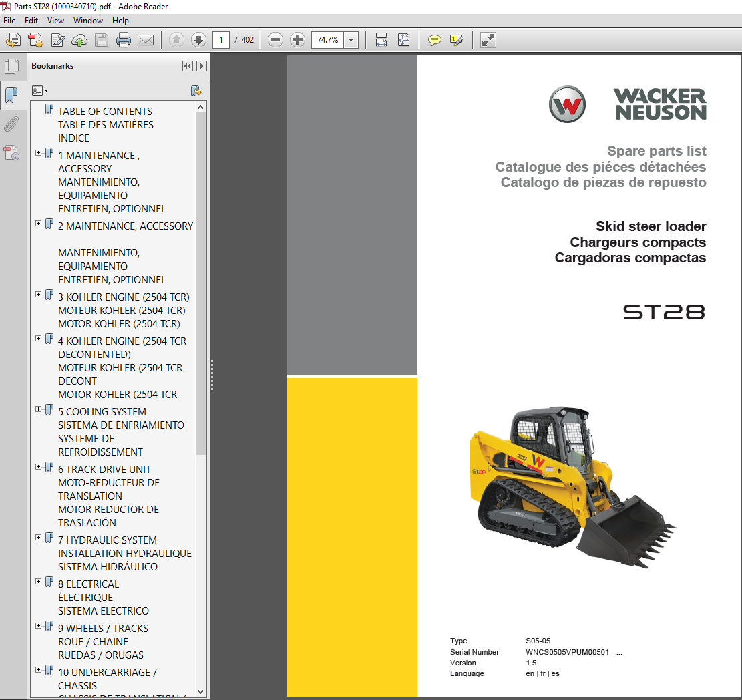Expand the 7 HYDRAULIC SYSTEM bookmark
This screenshot has height=700, width=742.
[x=38, y=538]
